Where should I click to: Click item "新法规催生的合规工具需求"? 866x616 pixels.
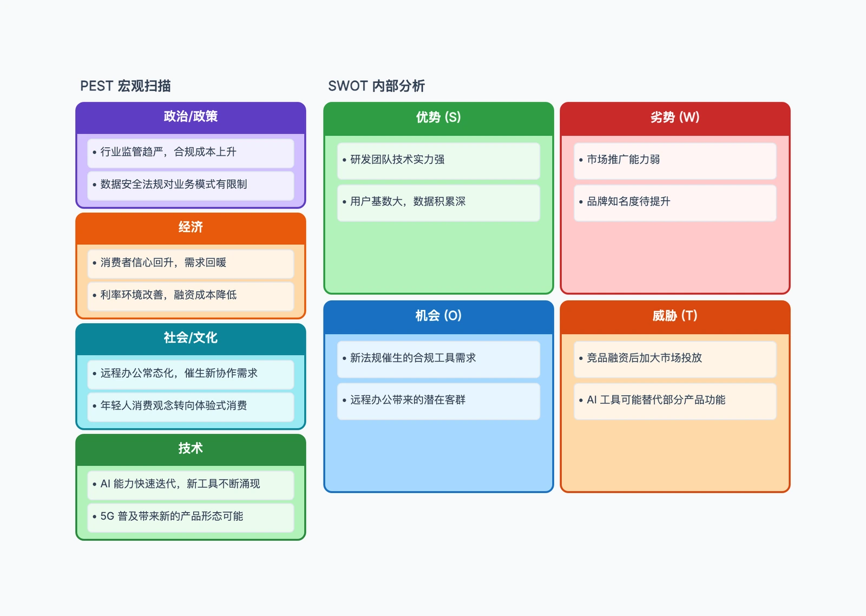tap(438, 359)
